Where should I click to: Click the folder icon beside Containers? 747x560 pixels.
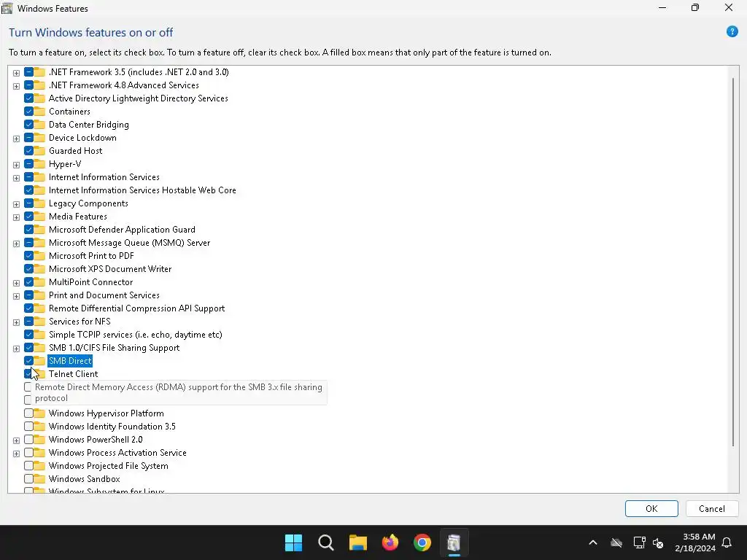[x=39, y=112]
